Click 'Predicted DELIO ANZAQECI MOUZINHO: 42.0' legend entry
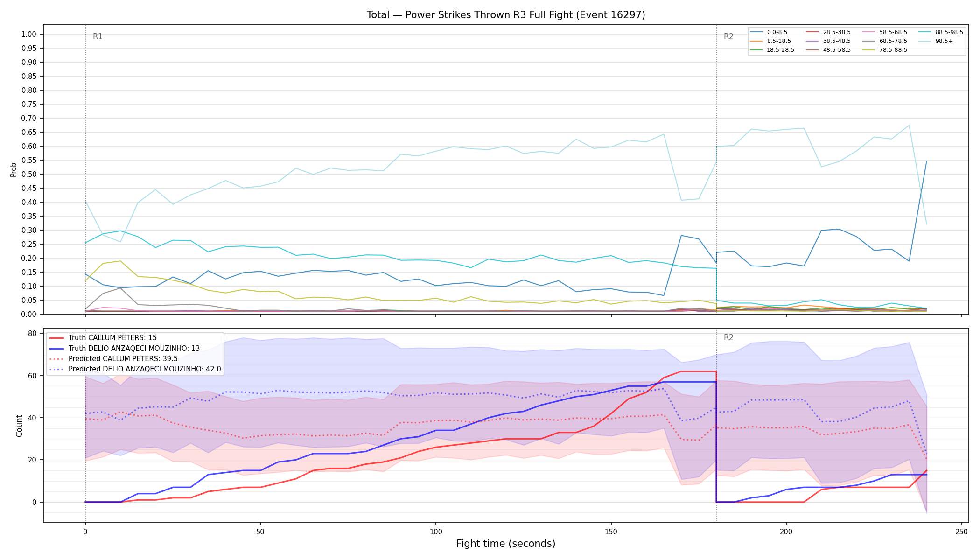Screen dimensions: 980x560 pos(135,369)
